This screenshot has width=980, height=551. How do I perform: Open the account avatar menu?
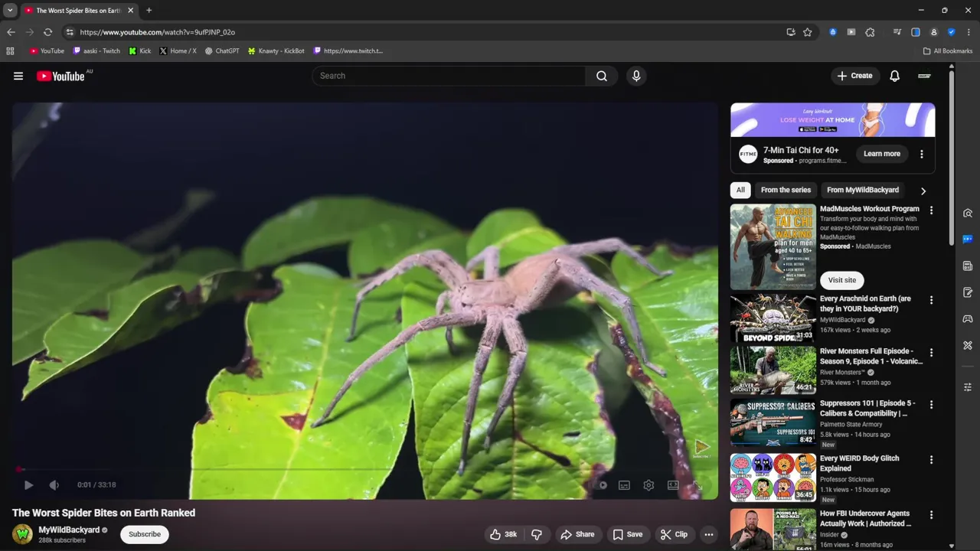pyautogui.click(x=924, y=76)
